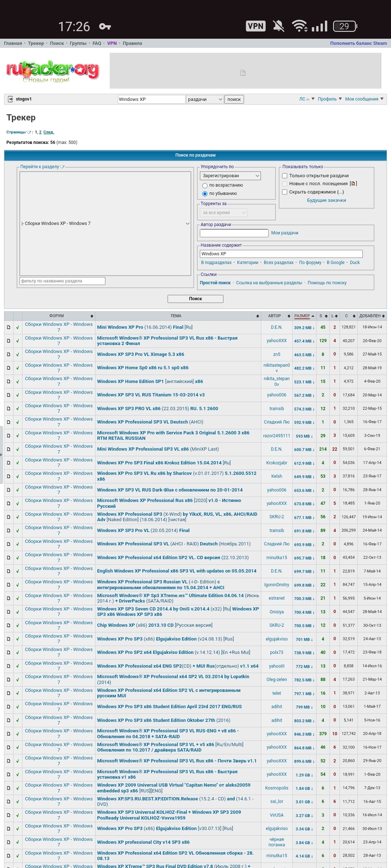Expand the ЛС dropdown arrow

[313, 99]
